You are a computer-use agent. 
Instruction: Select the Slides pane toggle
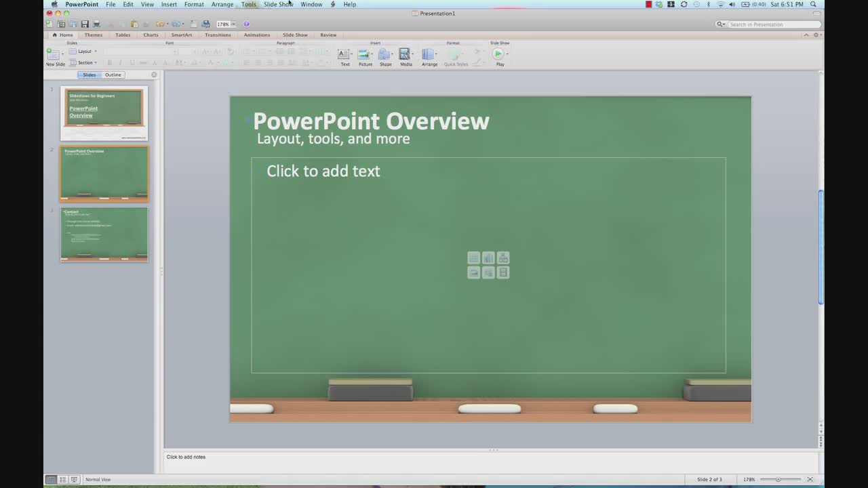click(x=90, y=75)
